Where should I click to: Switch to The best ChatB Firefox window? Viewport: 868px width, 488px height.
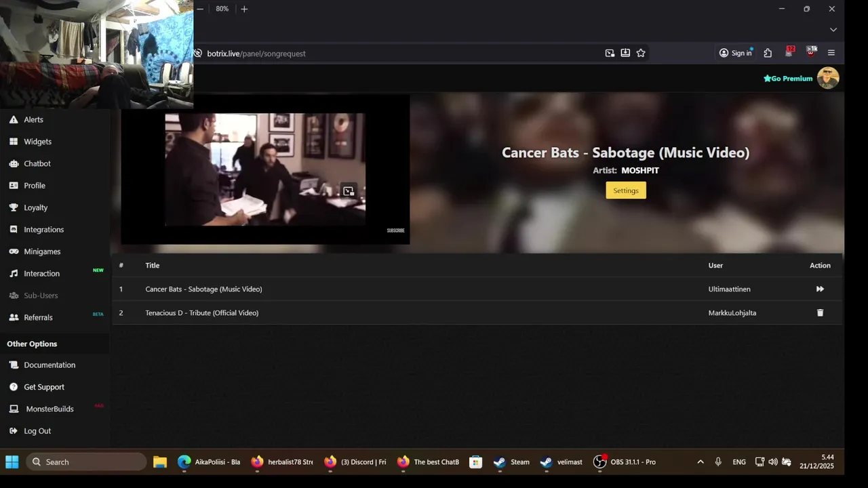429,462
